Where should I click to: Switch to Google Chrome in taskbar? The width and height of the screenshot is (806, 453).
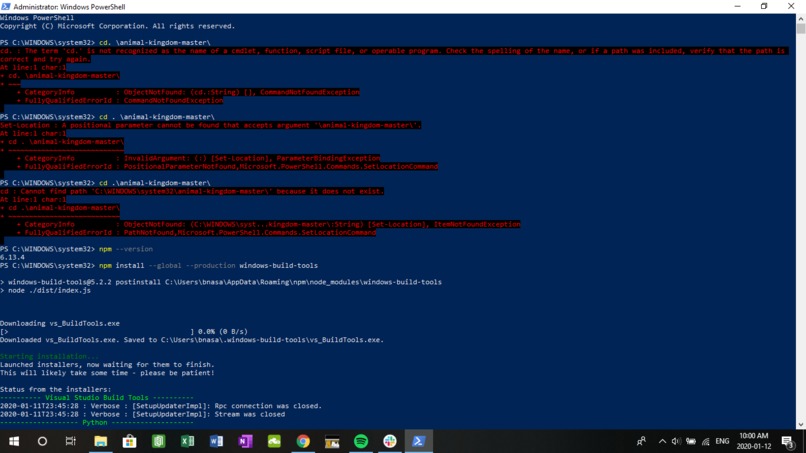coord(303,441)
